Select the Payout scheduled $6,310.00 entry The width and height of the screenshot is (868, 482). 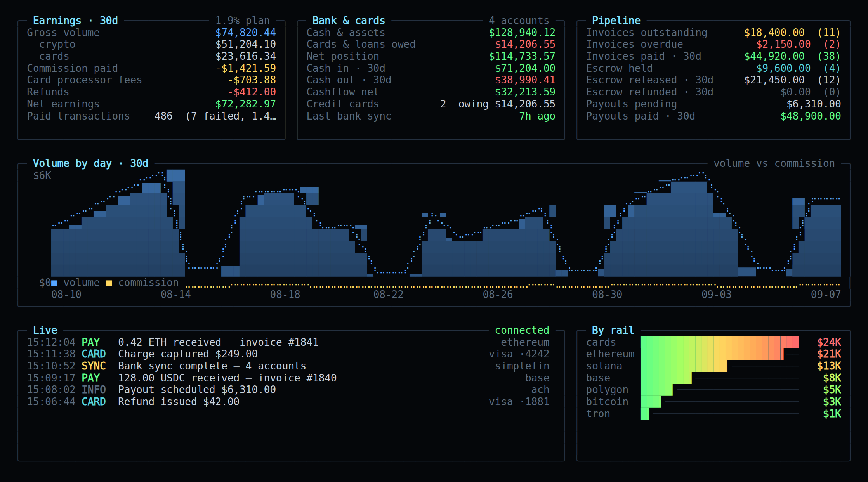tap(288, 390)
